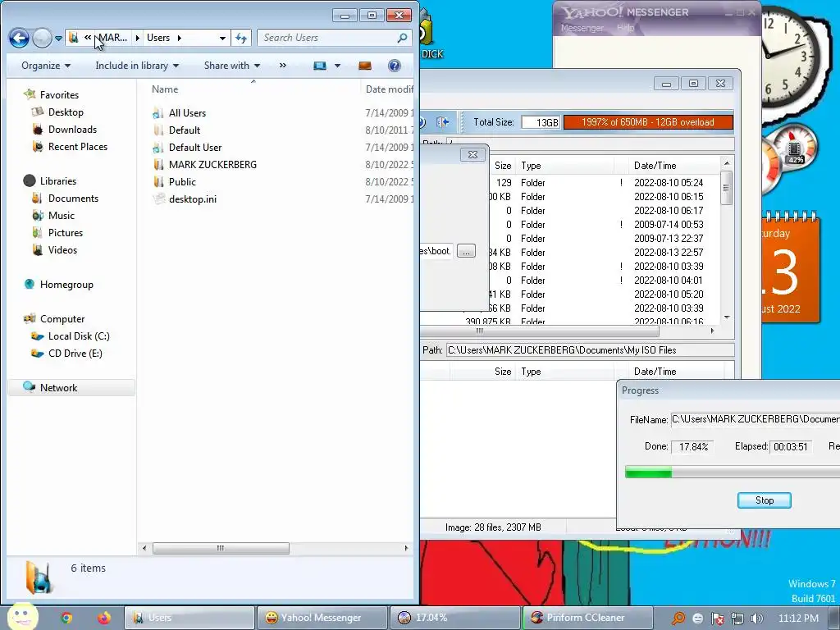Select Favorites in navigation pane
This screenshot has height=630, width=840.
[59, 95]
